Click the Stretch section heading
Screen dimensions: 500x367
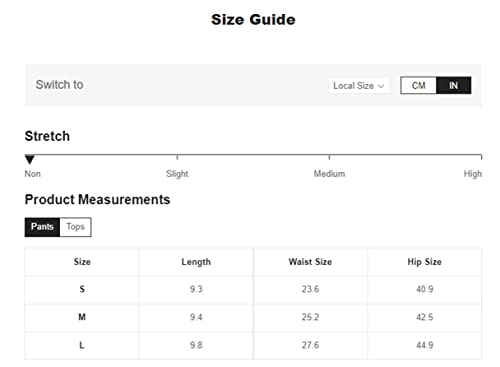point(47,136)
